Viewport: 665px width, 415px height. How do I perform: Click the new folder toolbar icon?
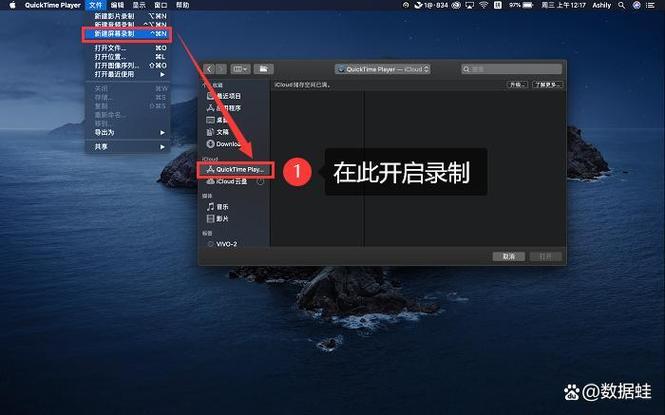pos(263,69)
